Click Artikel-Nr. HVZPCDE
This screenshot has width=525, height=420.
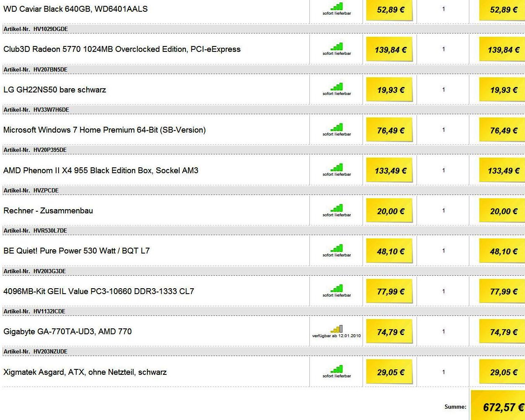tap(31, 190)
